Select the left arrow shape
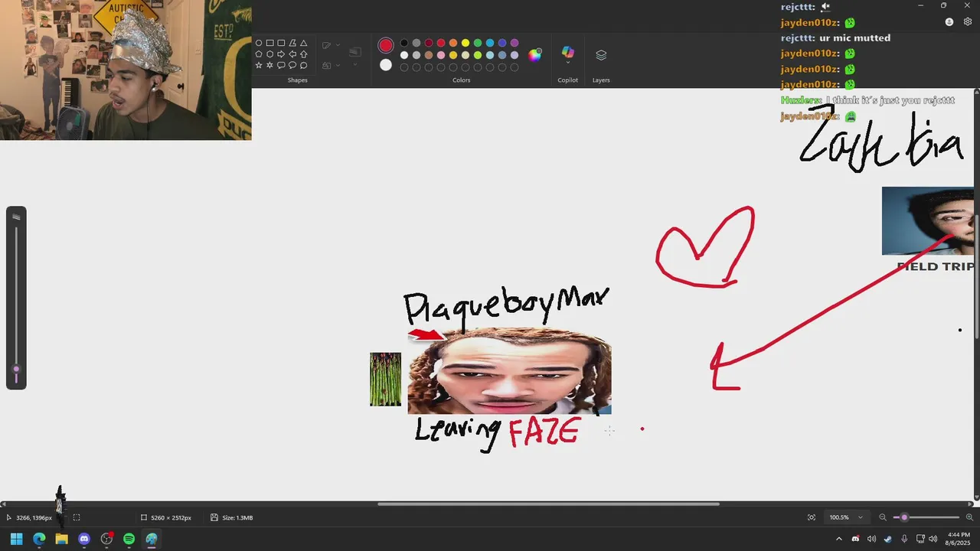This screenshot has height=551, width=980. pyautogui.click(x=292, y=54)
